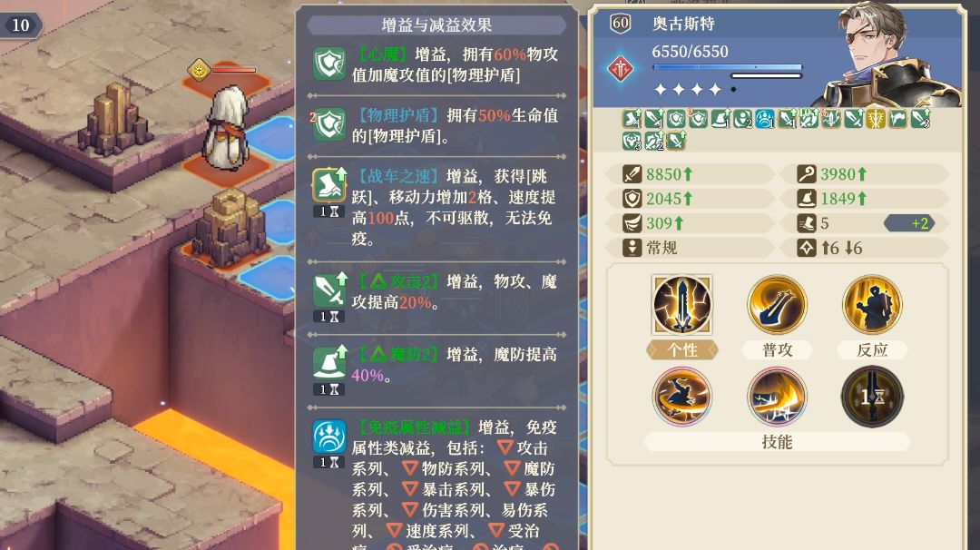
Task: Tap the skill showing cooldown 1
Action: coord(873,397)
